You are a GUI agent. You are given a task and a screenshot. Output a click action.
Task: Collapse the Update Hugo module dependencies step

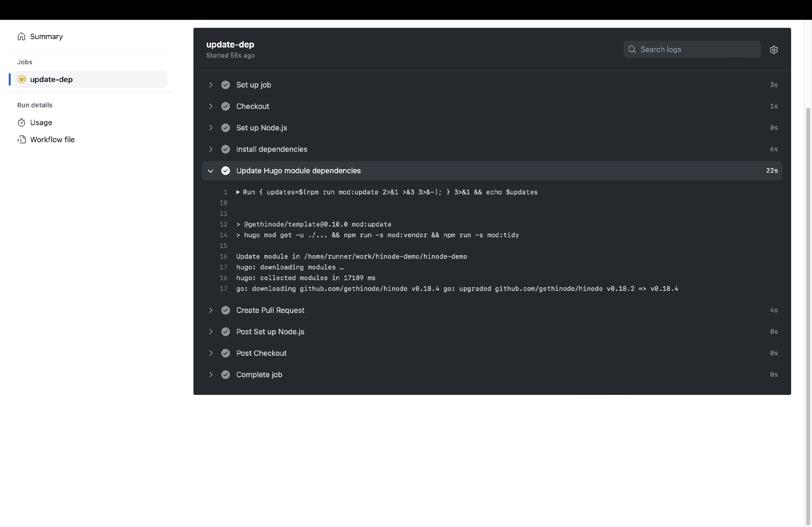tap(211, 171)
